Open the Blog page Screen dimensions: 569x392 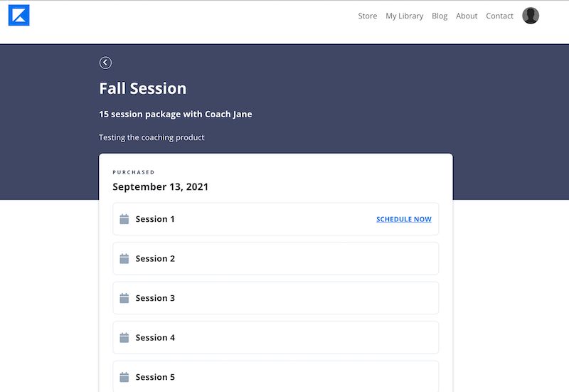(x=440, y=16)
